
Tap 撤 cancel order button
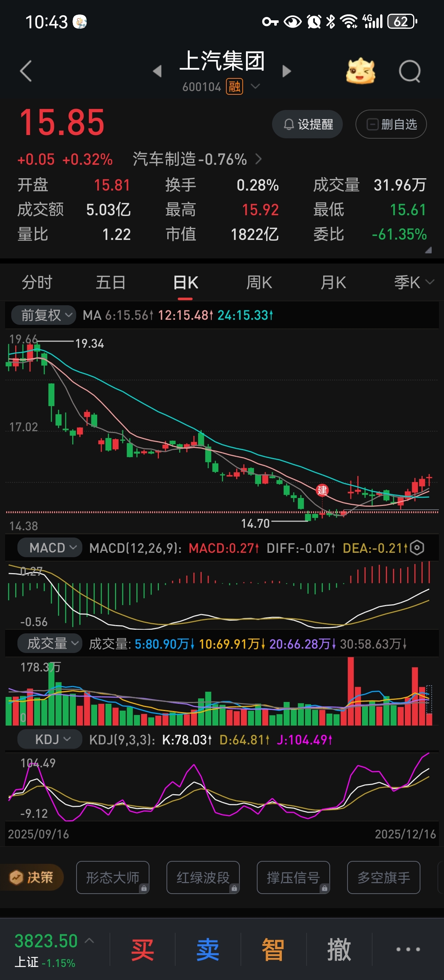[x=339, y=949]
